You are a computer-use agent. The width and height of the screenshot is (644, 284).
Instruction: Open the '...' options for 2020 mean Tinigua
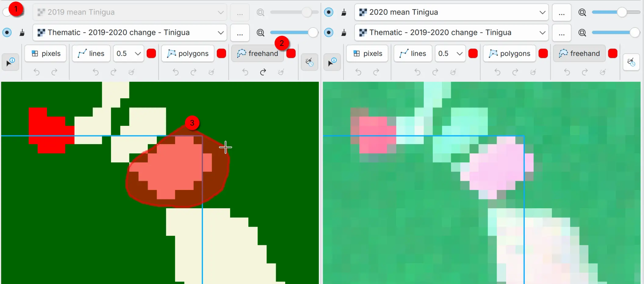[x=561, y=12]
